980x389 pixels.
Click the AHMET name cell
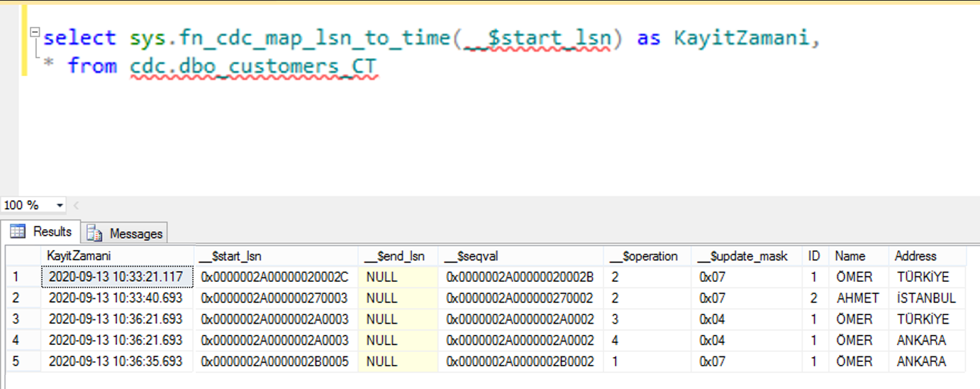point(859,298)
